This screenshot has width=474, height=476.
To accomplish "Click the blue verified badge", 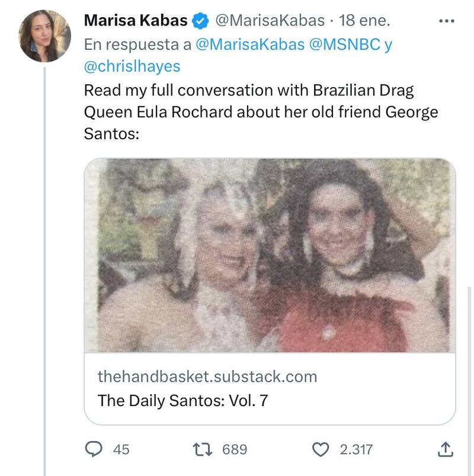I will pyautogui.click(x=201, y=21).
